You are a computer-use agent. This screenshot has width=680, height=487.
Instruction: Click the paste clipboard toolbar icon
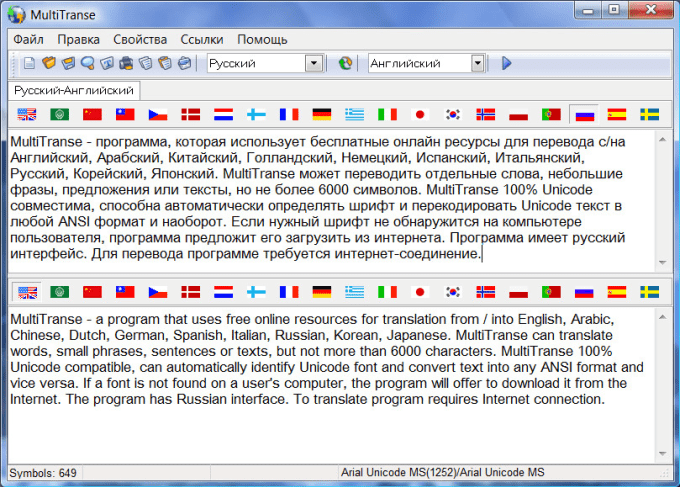click(165, 63)
